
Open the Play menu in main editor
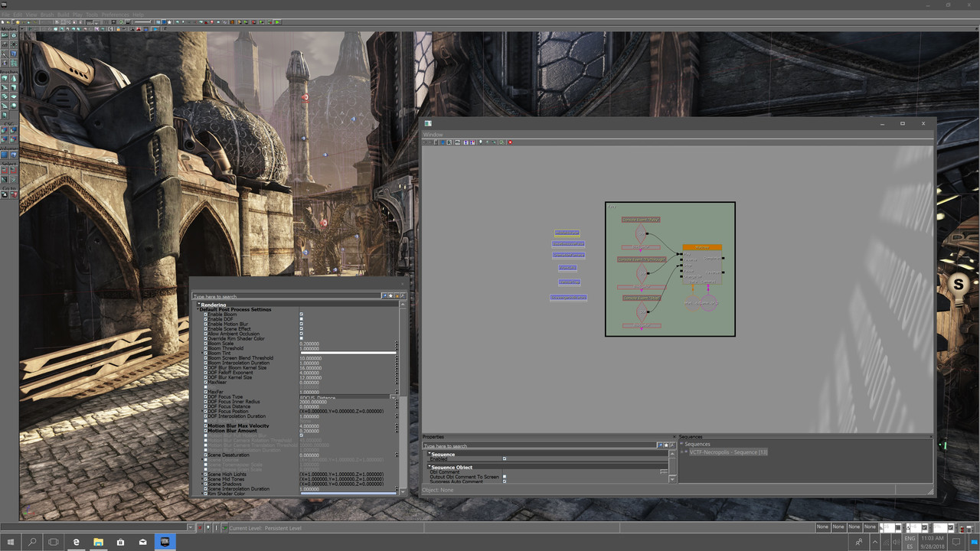(77, 15)
